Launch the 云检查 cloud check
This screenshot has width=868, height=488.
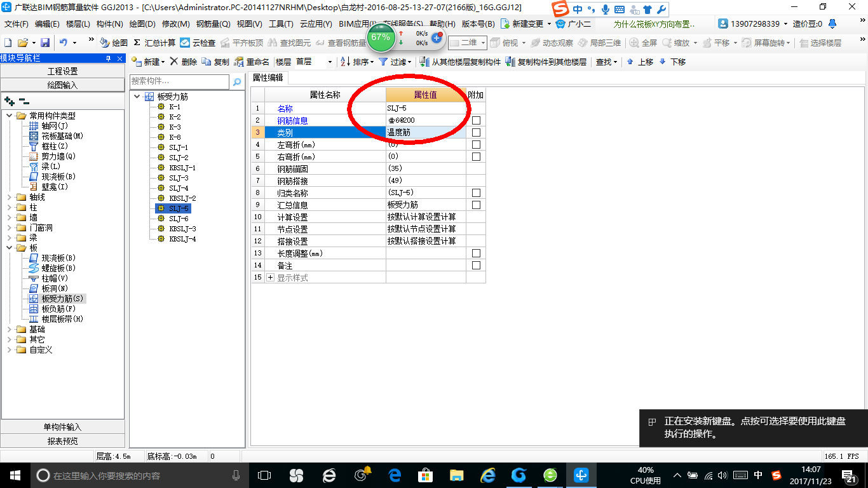tap(198, 43)
